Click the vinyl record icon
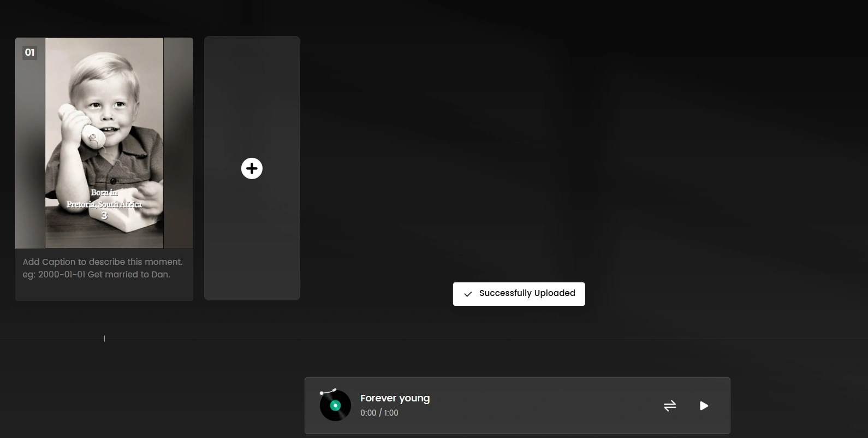Viewport: 868px width, 438px height. point(335,405)
